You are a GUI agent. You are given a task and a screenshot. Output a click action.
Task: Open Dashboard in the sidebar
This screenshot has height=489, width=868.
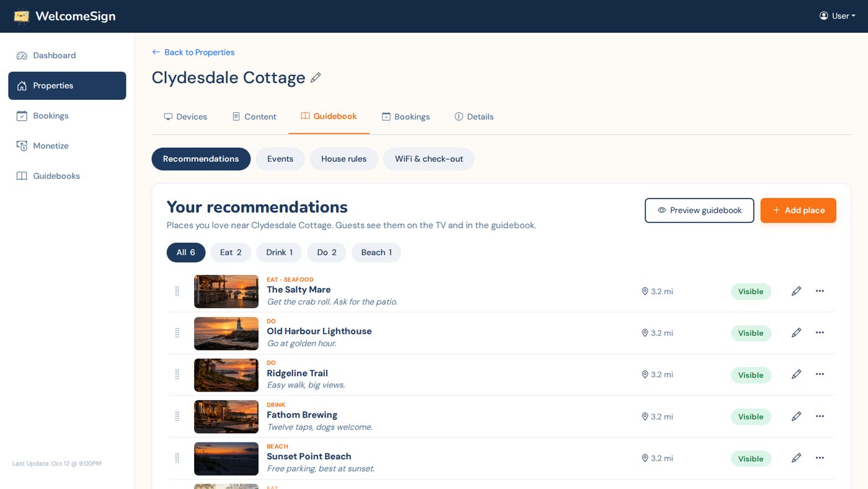(x=67, y=55)
